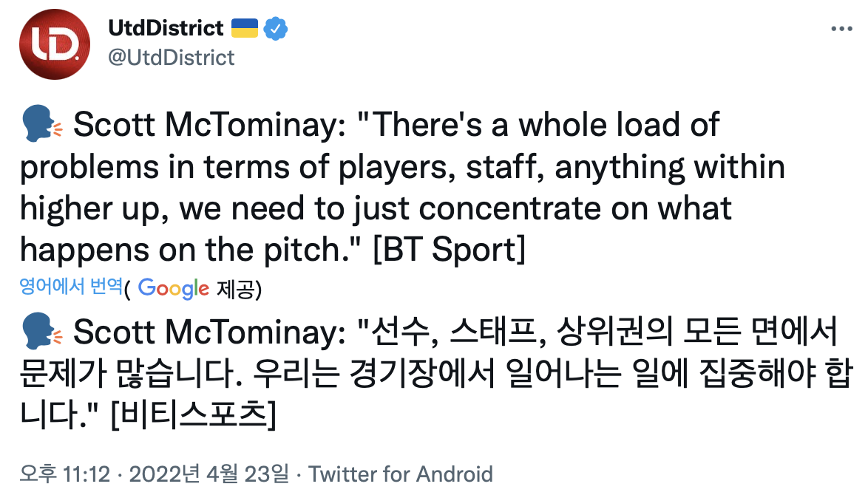Click the UtdDistrict display name

[166, 29]
